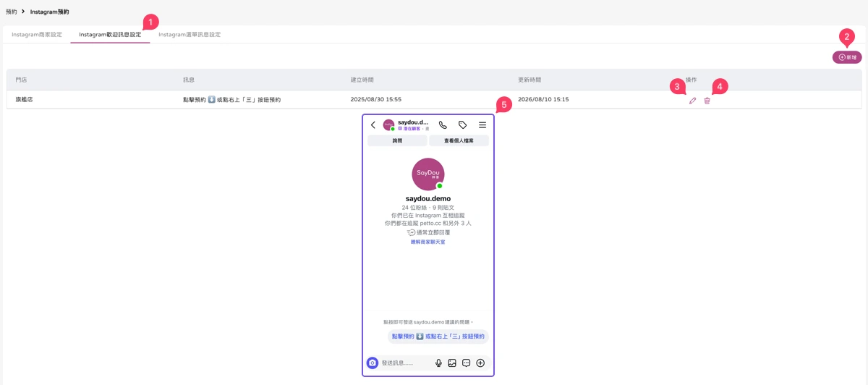Image resolution: width=868 pixels, height=385 pixels.
Task: Open the hamburger menu in phone preview
Action: tap(482, 125)
